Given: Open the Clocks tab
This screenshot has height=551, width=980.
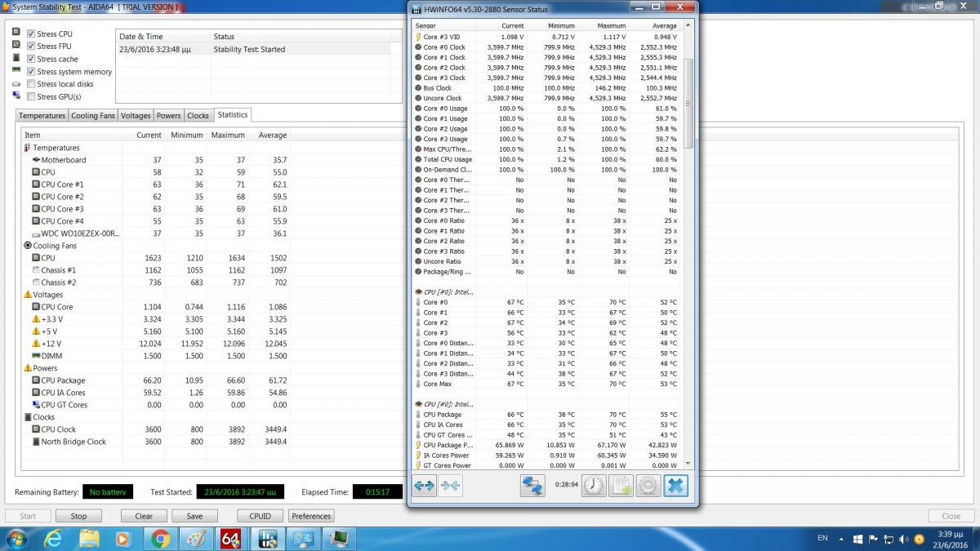Looking at the screenshot, I should click(x=198, y=116).
